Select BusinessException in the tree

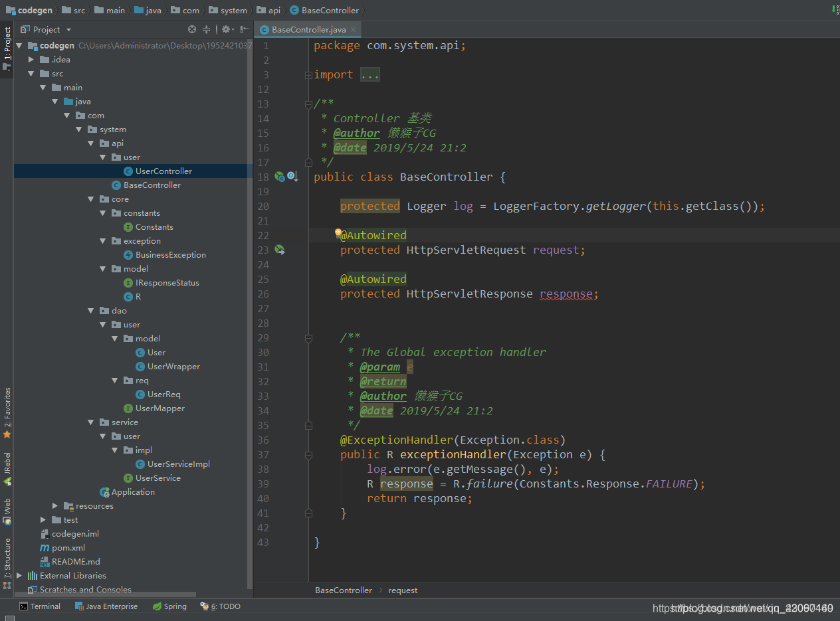click(170, 255)
